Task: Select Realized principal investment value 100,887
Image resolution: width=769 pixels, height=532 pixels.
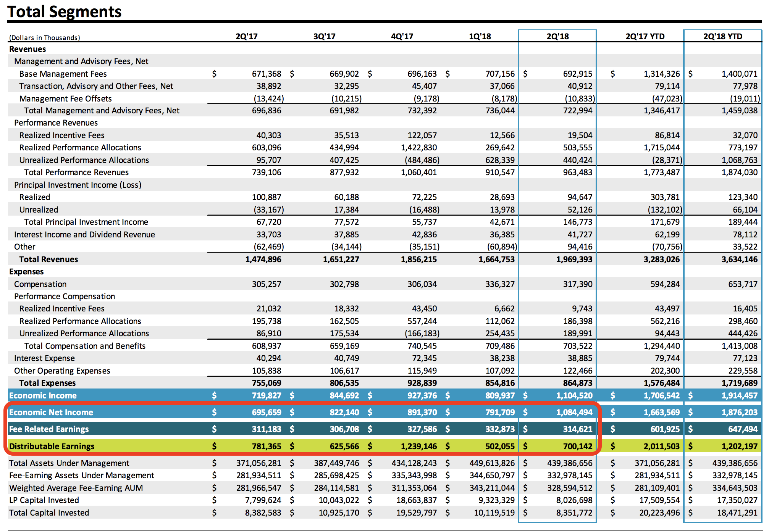Action: tap(267, 197)
